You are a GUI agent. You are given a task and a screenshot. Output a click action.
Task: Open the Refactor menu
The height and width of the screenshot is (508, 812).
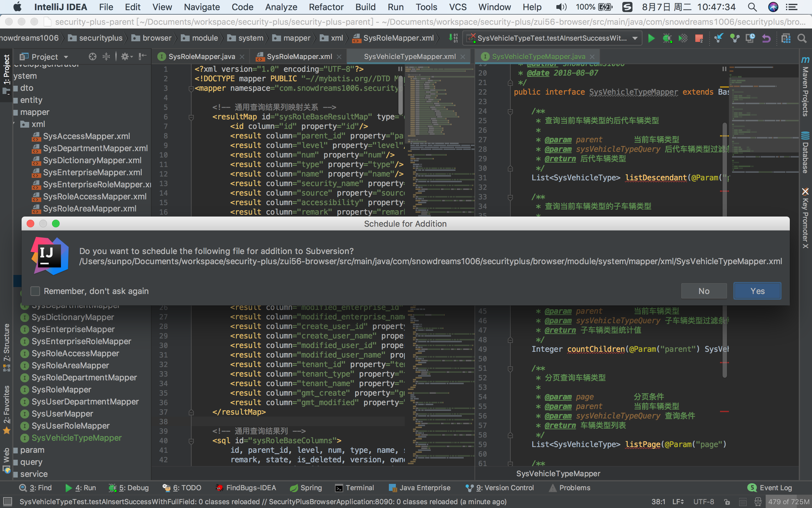(326, 7)
